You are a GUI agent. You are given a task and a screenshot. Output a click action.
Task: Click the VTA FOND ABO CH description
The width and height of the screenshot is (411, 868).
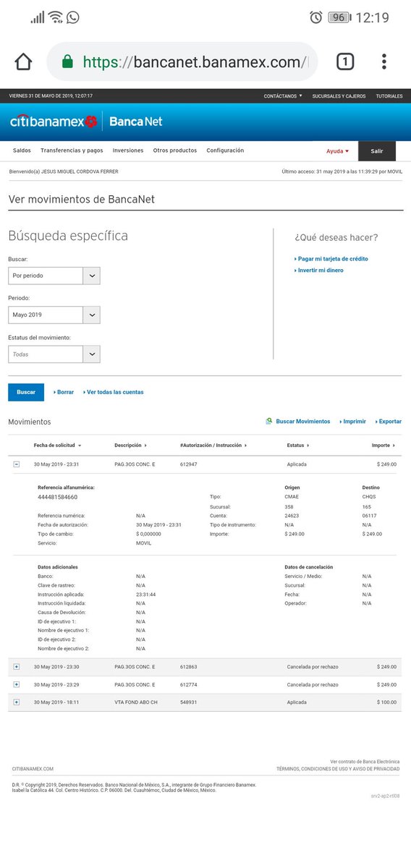(135, 702)
